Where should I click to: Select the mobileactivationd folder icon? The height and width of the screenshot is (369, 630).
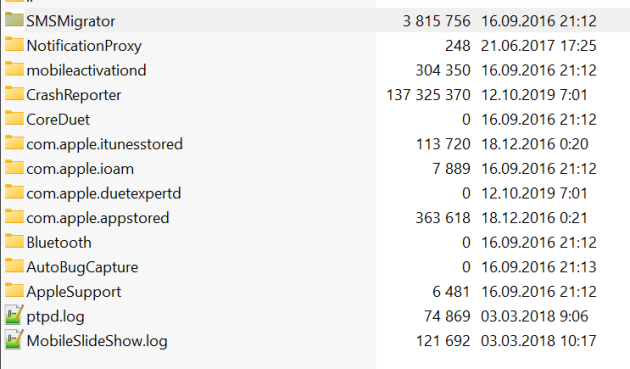click(x=14, y=69)
